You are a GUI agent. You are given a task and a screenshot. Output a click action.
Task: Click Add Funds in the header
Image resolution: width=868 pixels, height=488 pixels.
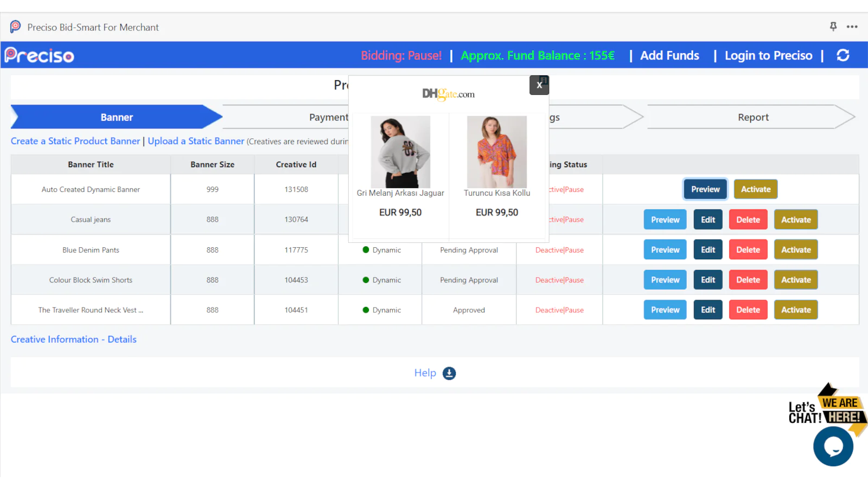669,55
